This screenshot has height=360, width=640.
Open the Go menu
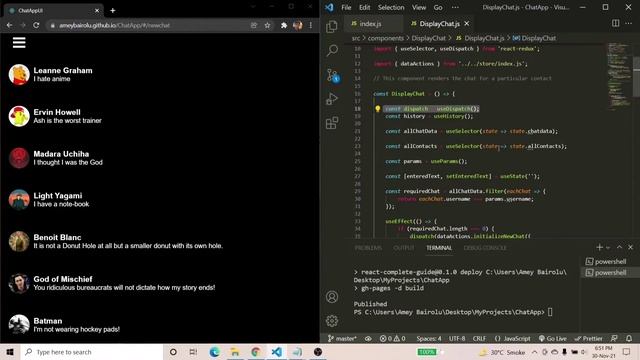point(438,7)
